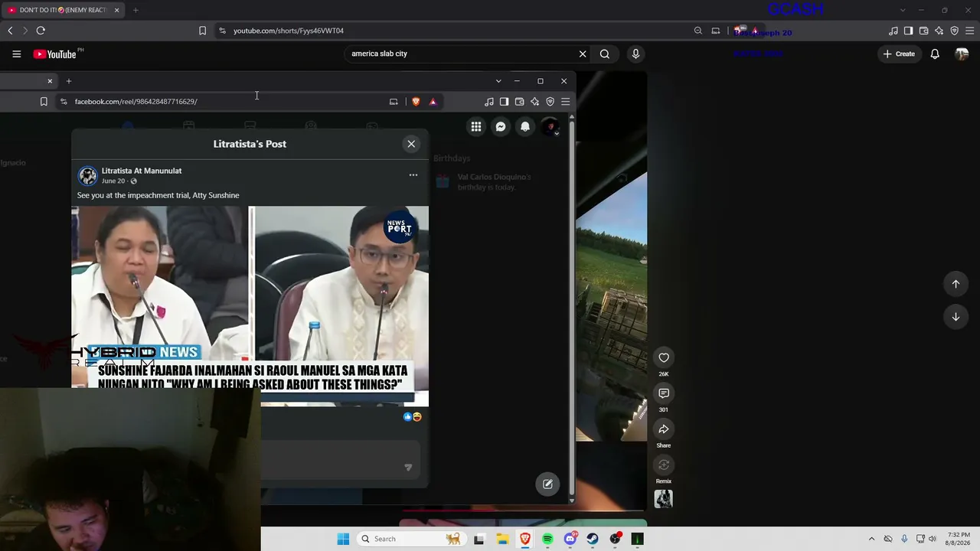Open the Brave main menu in Facebook window

(565, 102)
